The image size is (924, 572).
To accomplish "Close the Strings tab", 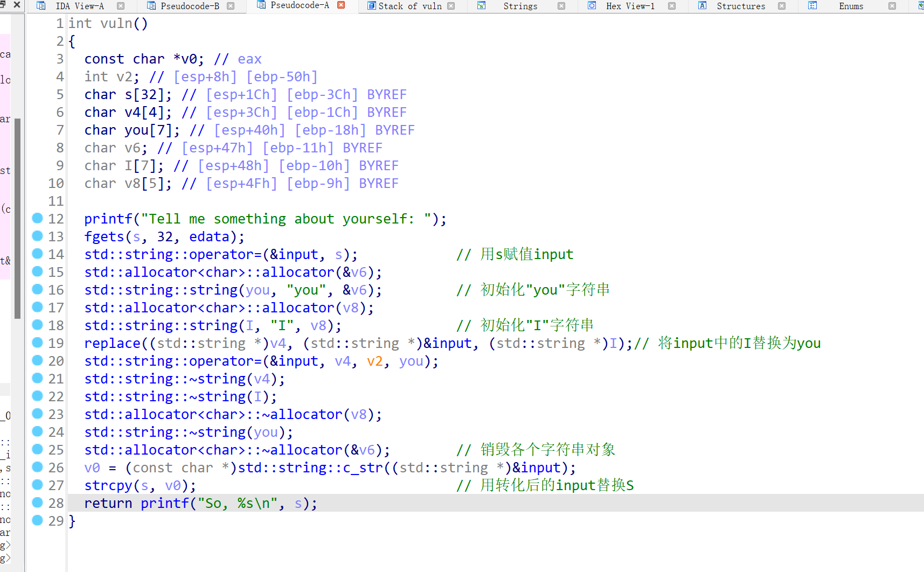I will pos(561,6).
